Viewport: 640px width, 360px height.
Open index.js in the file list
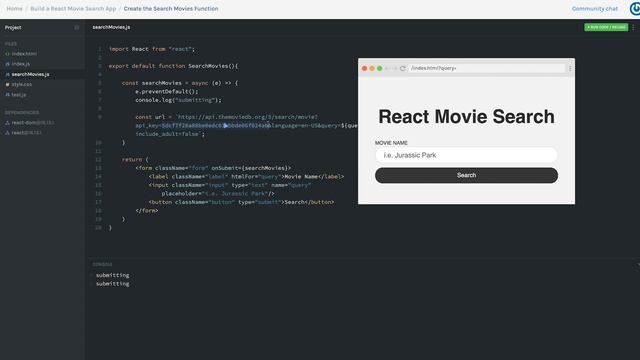tap(20, 64)
